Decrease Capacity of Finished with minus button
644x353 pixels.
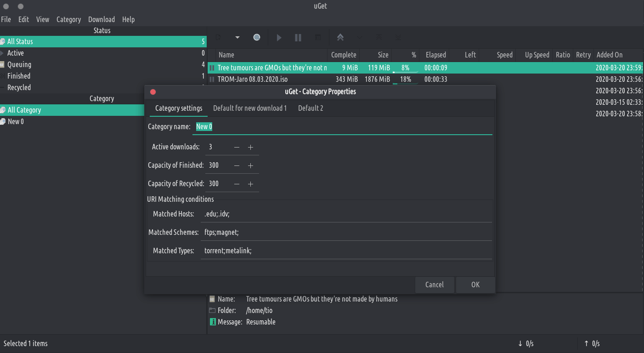(237, 165)
